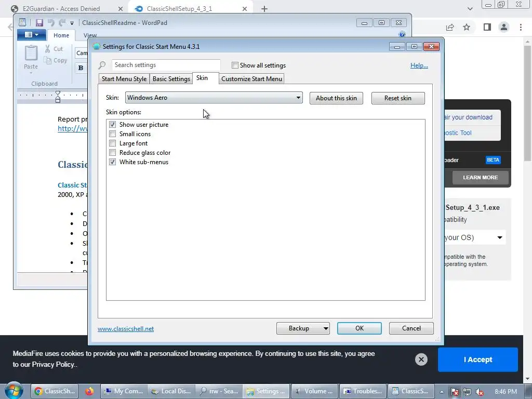Open the WordPad application menu button

click(x=32, y=35)
